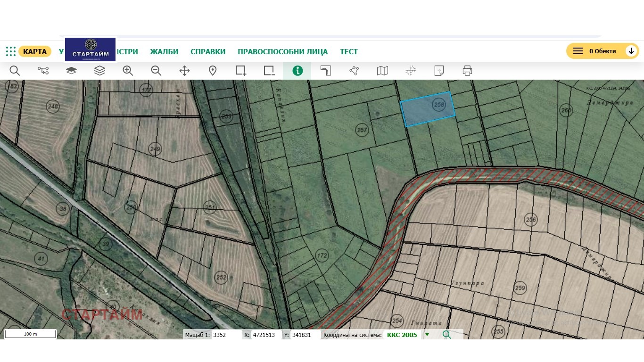Viewport: 644px width, 362px height.
Task: Open the stacked layers outline tool
Action: (x=99, y=71)
